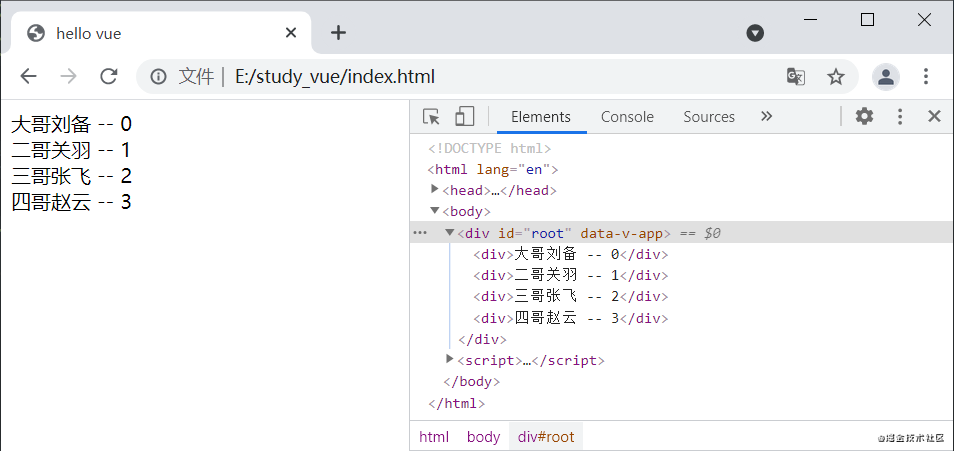Open the tab search dropdown circle
Image resolution: width=954 pixels, height=451 pixels.
(x=755, y=33)
